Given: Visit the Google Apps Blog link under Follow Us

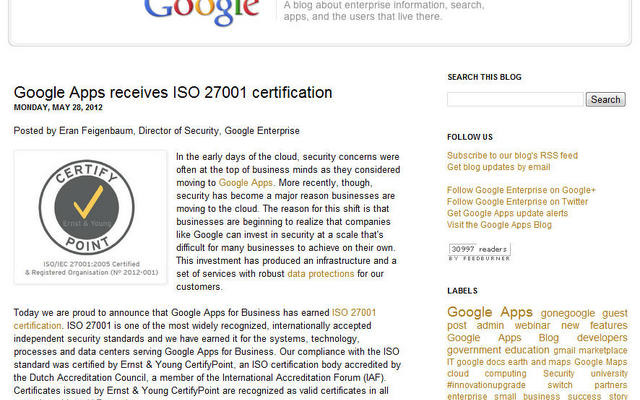Looking at the screenshot, I should coord(499,224).
